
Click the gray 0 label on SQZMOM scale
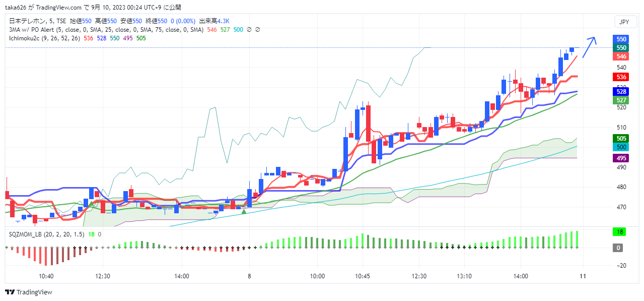619,248
